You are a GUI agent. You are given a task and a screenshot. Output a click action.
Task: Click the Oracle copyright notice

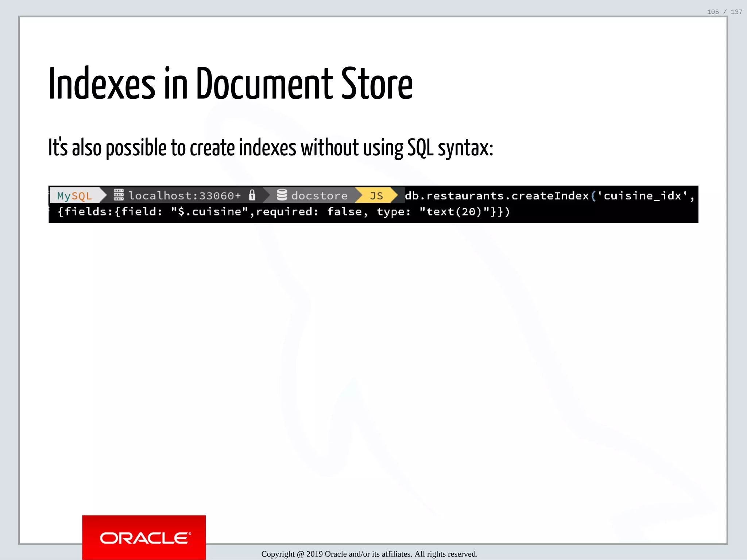pyautogui.click(x=369, y=554)
